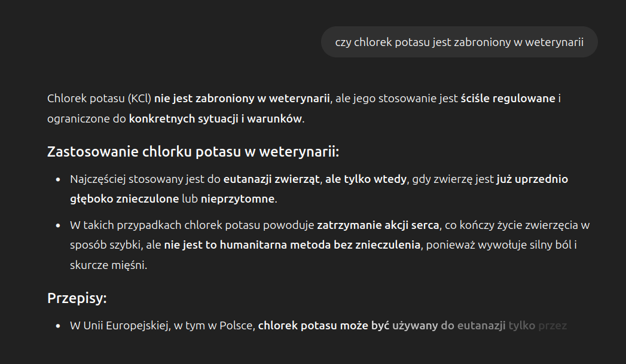Viewport: 626px width, 364px height.
Task: Click the bold phrase "ale tylko wtedy"
Action: [365, 179]
